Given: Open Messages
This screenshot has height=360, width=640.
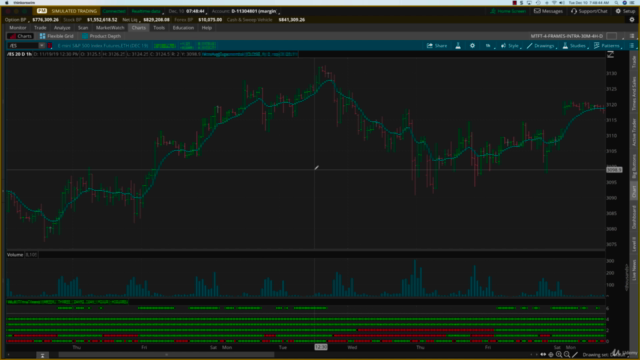Looking at the screenshot, I should 548,11.
